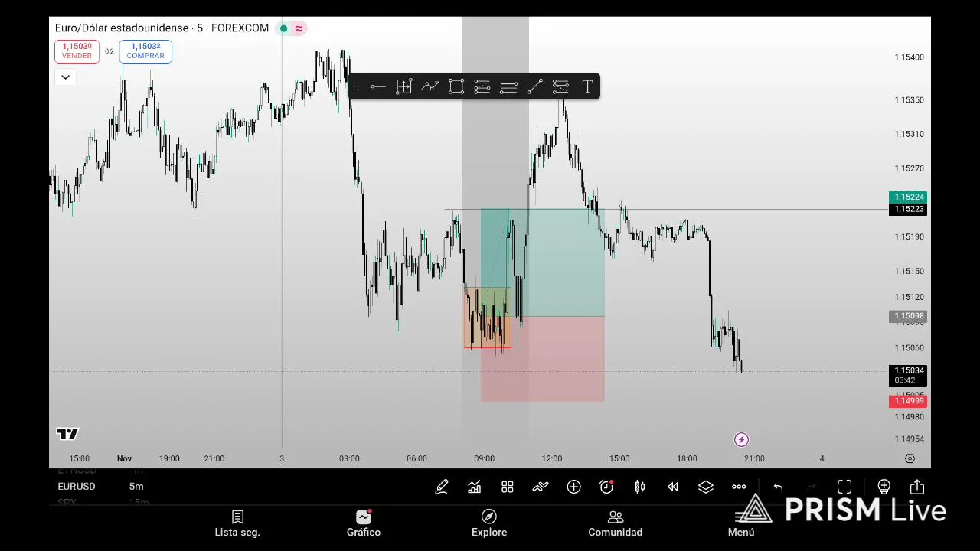Screen dimensions: 980x551
Task: Redo the chart action
Action: [x=812, y=487]
